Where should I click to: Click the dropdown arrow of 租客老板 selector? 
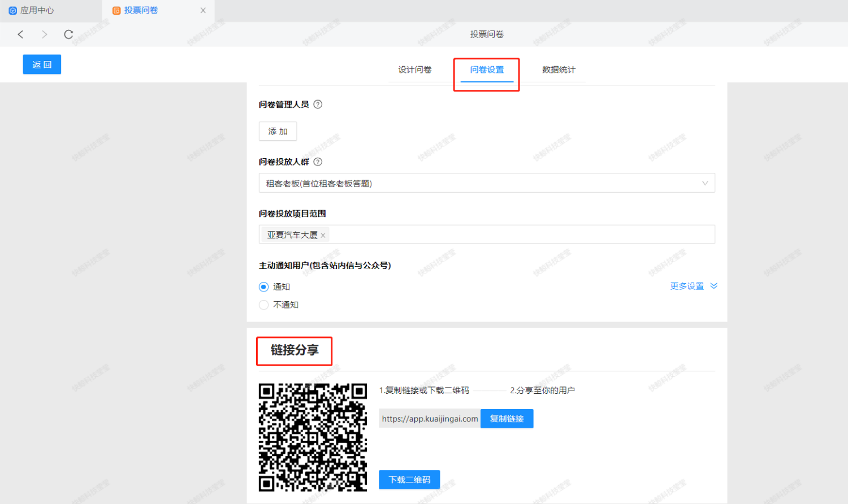pos(705,183)
